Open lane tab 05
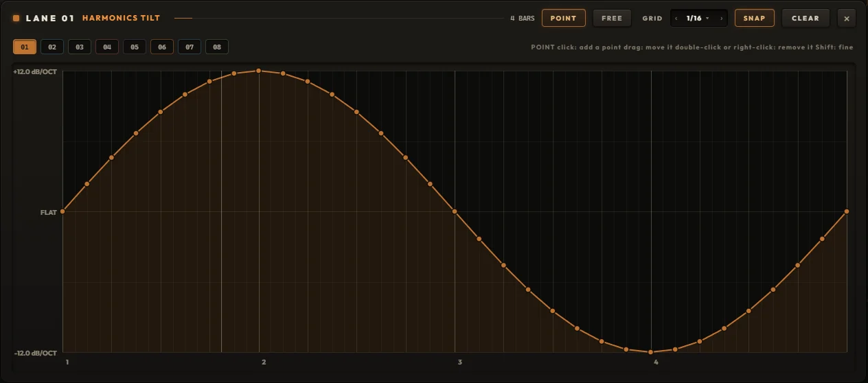868x383 pixels. 135,47
